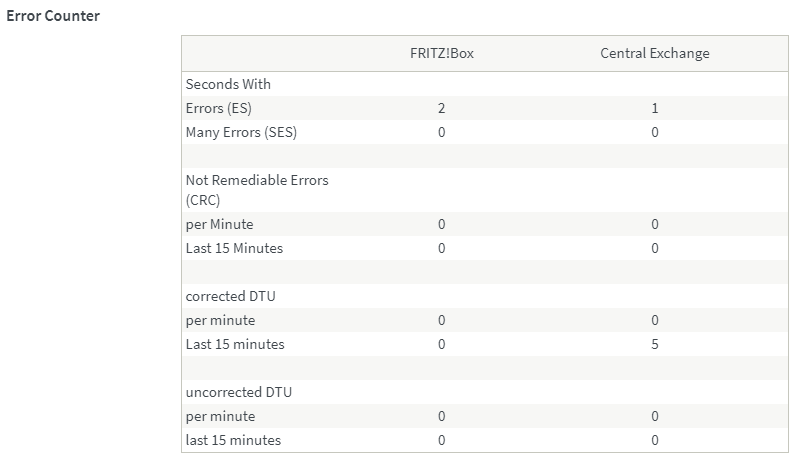The height and width of the screenshot is (457, 807).
Task: Click per Minute label under CRC errors
Action: coord(219,224)
